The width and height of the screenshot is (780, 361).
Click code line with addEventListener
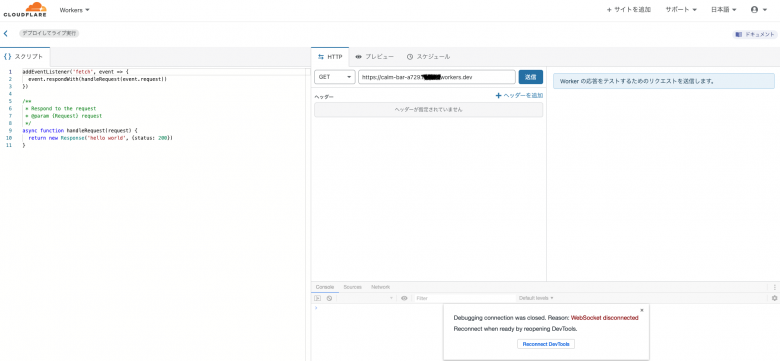[76, 72]
